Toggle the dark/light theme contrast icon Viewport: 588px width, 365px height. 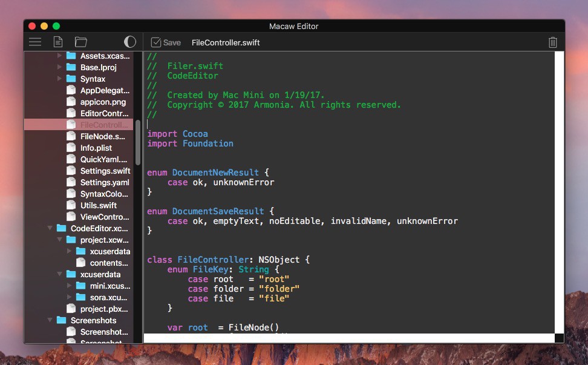130,42
